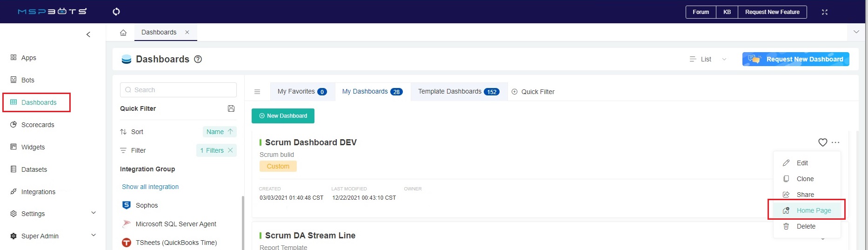Viewport: 868px width, 250px height.
Task: Open Widgets in the sidebar
Action: point(33,147)
